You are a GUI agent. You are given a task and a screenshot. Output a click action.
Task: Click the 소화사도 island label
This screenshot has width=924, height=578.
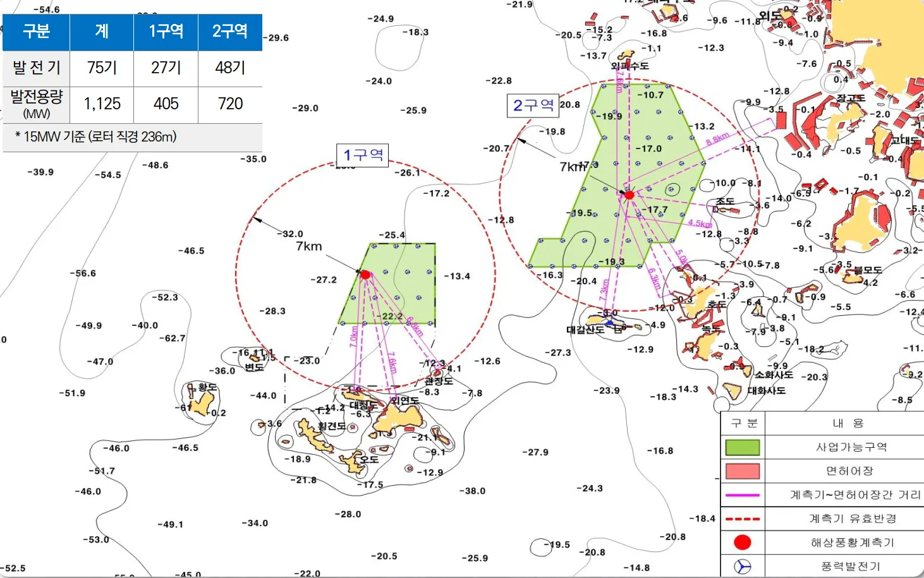(x=774, y=375)
